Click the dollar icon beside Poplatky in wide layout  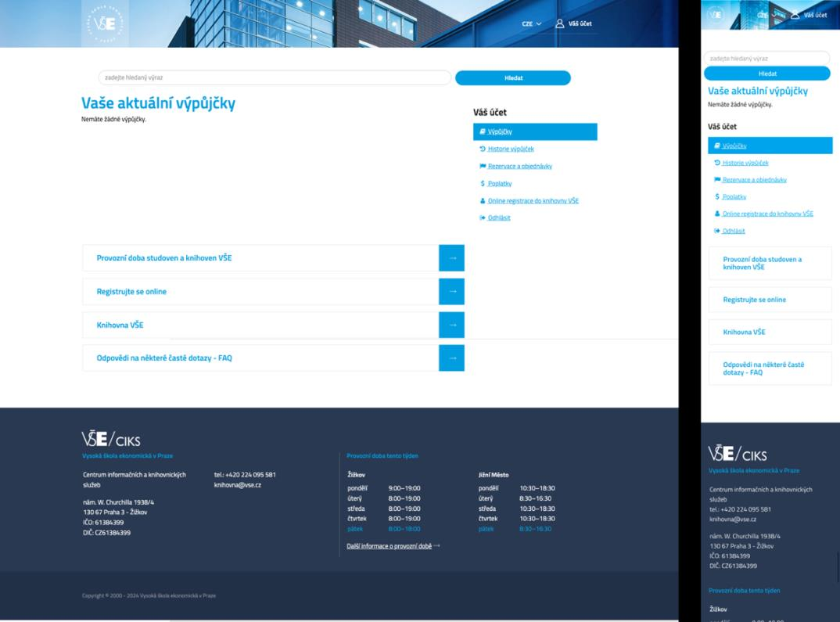tap(482, 183)
